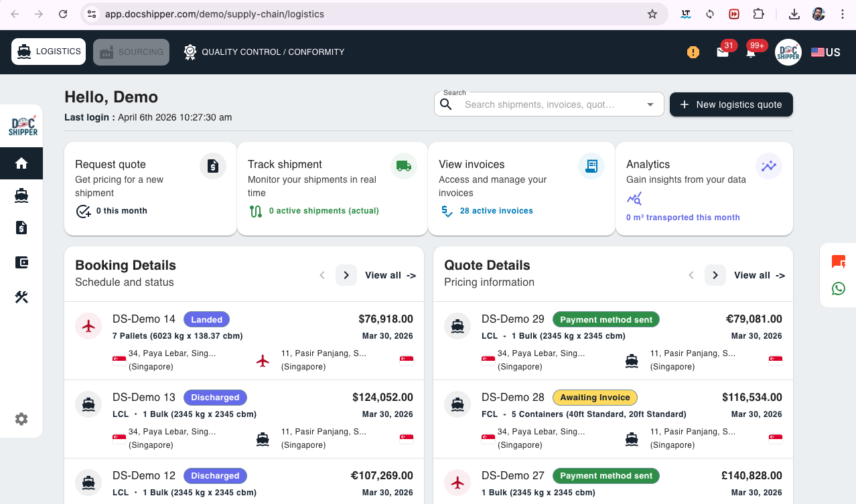Open the DocShipper profile avatar
This screenshot has height=504, width=856.
pos(788,52)
